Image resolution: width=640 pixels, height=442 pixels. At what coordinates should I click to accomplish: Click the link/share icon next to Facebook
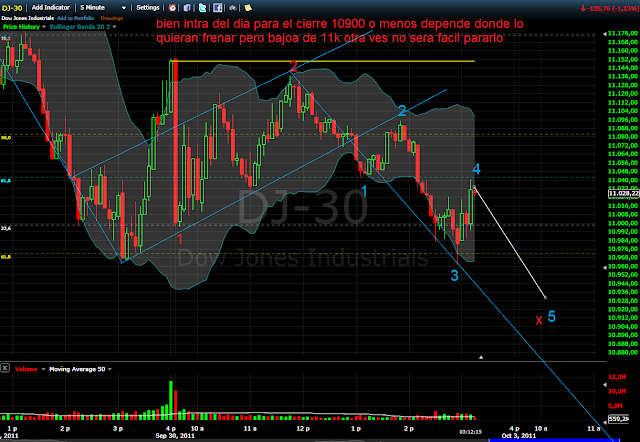pyautogui.click(x=233, y=7)
